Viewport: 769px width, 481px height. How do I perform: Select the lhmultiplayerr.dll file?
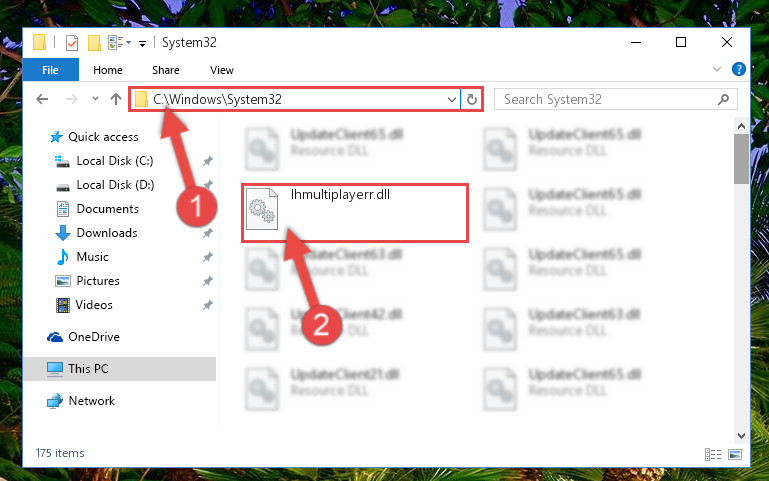[355, 213]
